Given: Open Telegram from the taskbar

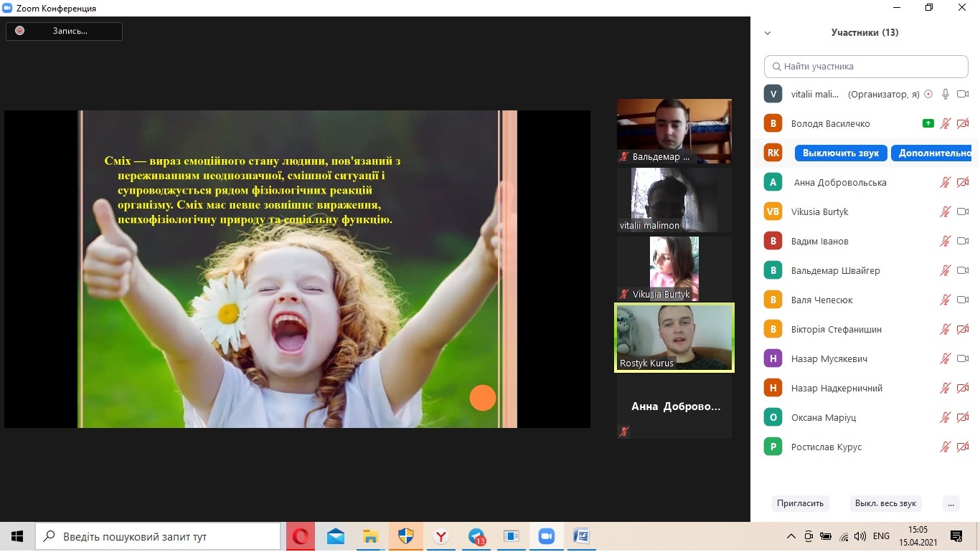Looking at the screenshot, I should pos(477,536).
